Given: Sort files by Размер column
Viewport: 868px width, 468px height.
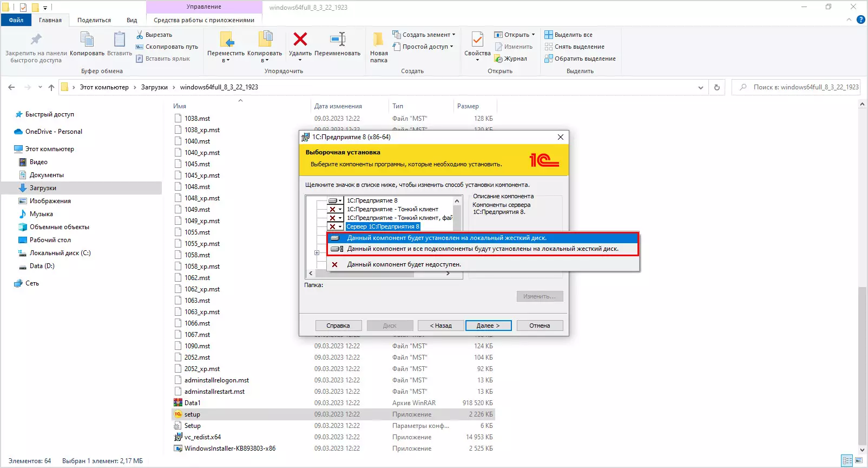Looking at the screenshot, I should [x=468, y=106].
